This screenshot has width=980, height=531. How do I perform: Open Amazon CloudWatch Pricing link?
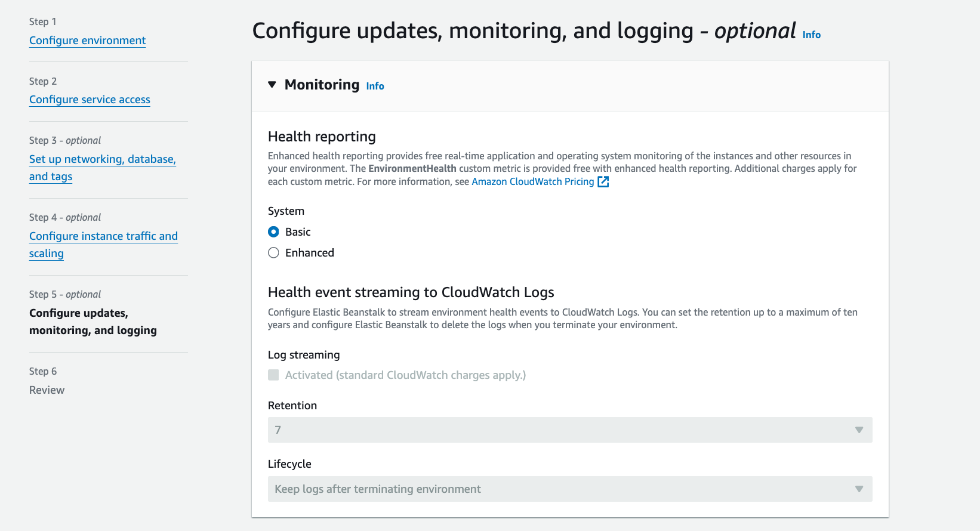[532, 181]
